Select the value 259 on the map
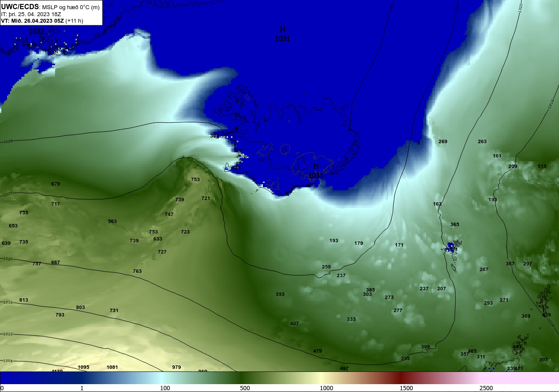The width and height of the screenshot is (559, 392). [x=326, y=267]
